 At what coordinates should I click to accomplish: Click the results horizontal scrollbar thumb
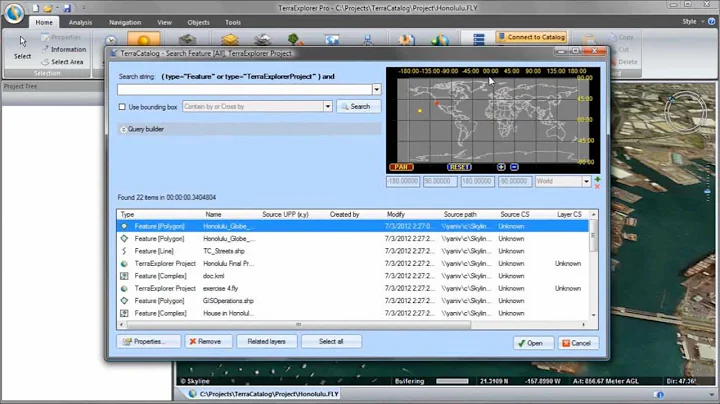coord(298,325)
